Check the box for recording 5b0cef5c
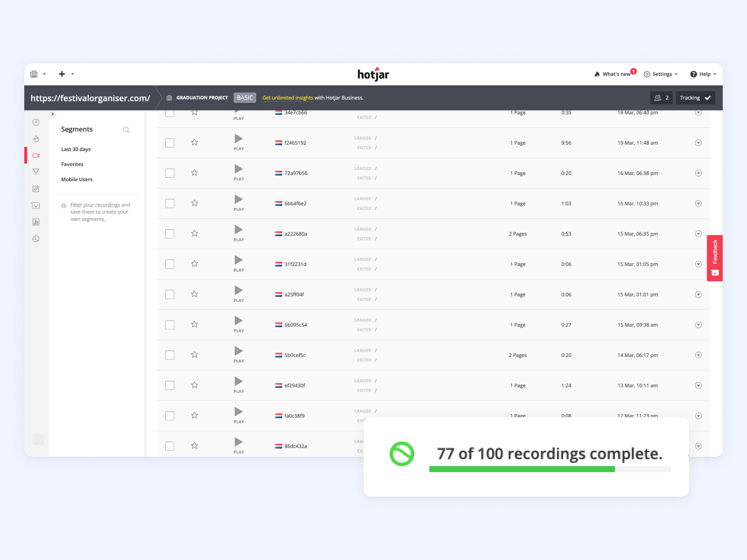Screen dimensions: 747x560 170,355
